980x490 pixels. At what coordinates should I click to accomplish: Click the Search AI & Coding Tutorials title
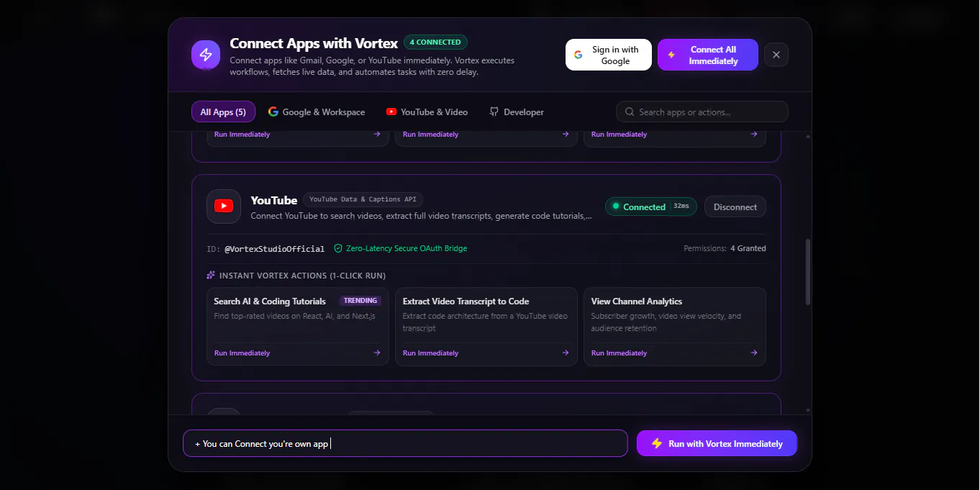click(270, 301)
